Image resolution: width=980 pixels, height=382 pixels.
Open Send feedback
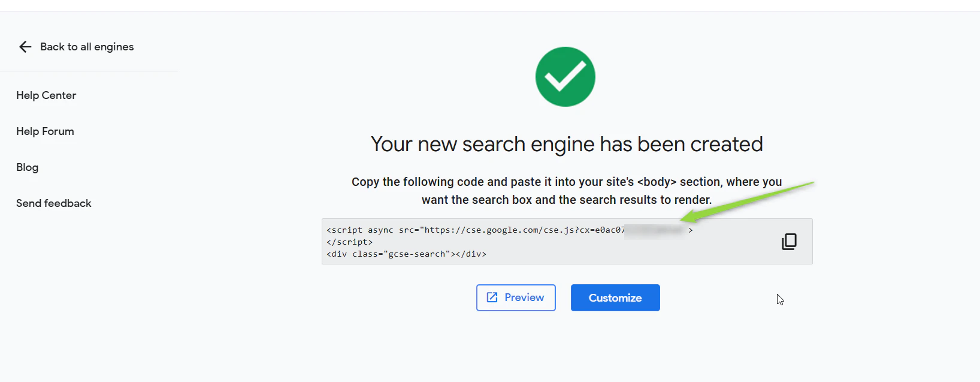[x=53, y=203]
